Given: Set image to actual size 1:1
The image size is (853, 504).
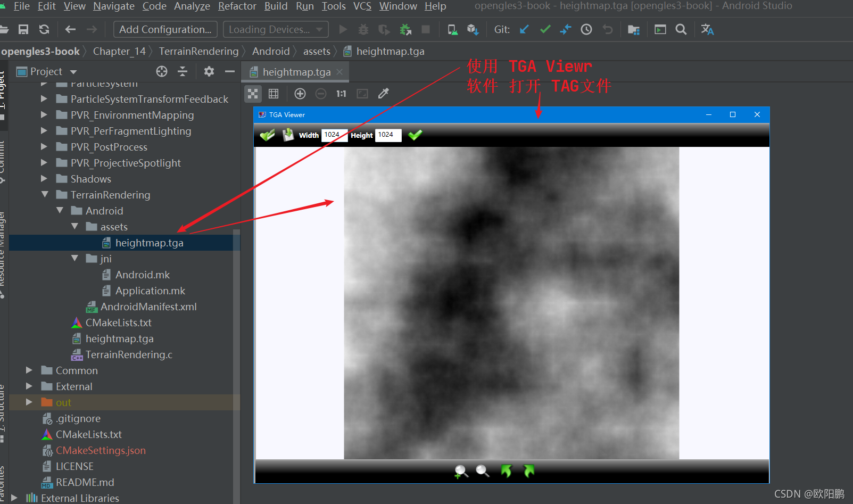Looking at the screenshot, I should 341,94.
